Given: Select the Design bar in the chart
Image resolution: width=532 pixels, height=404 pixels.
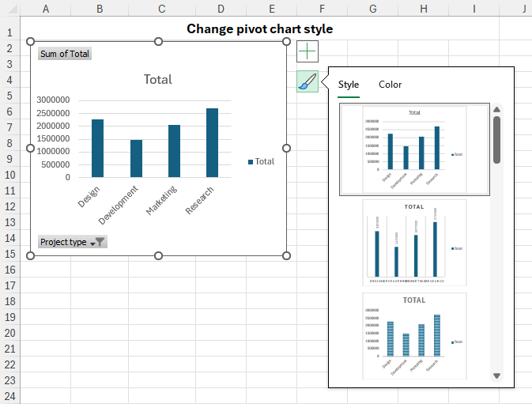Looking at the screenshot, I should click(98, 148).
